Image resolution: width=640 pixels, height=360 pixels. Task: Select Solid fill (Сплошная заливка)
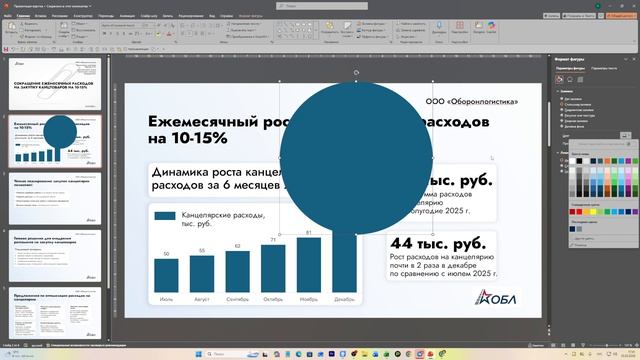point(576,104)
